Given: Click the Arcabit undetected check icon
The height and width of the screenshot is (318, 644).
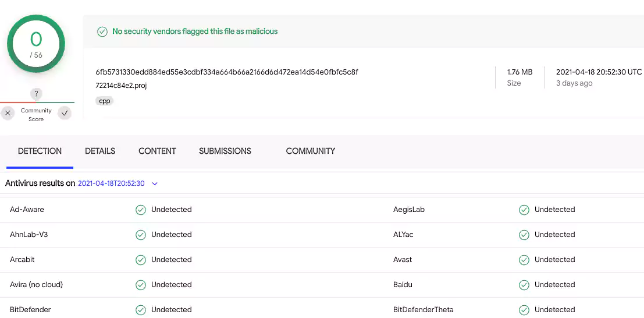Looking at the screenshot, I should pos(141,260).
